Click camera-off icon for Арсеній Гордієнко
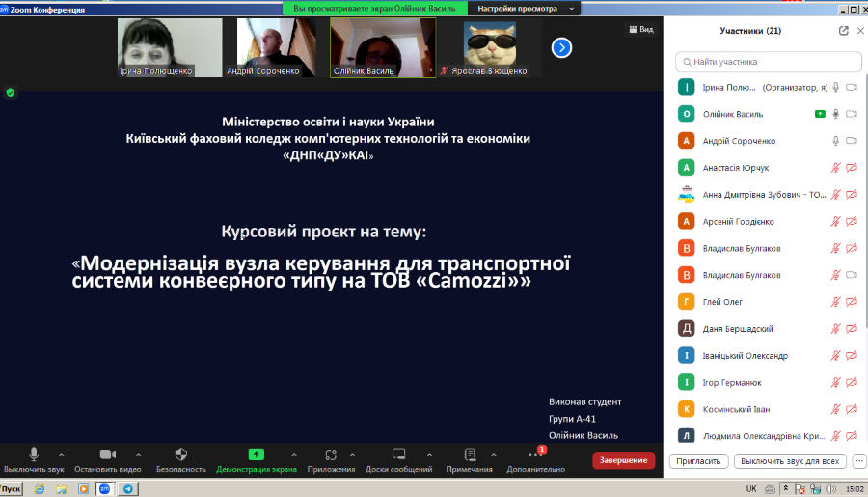Image resolution: width=868 pixels, height=497 pixels. (852, 221)
